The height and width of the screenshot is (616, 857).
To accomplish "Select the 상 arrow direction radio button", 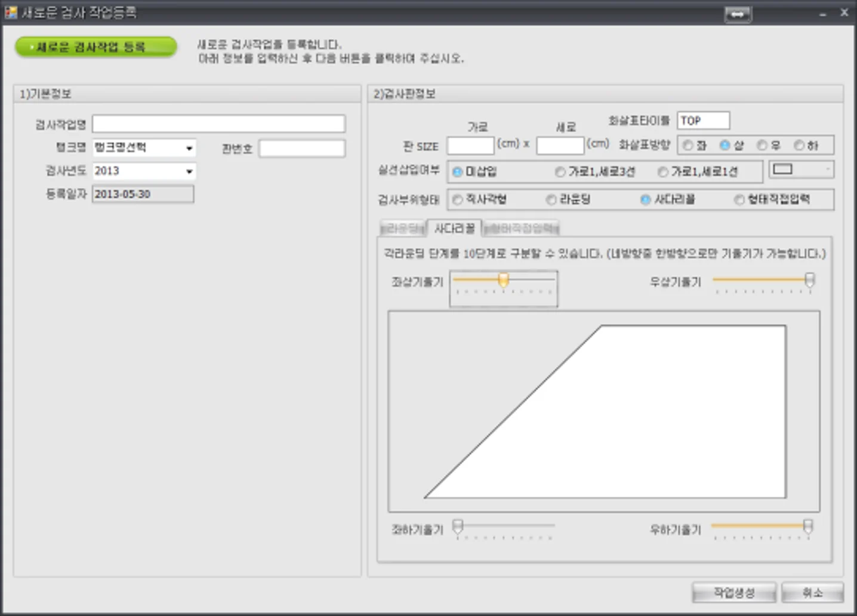I will point(725,145).
